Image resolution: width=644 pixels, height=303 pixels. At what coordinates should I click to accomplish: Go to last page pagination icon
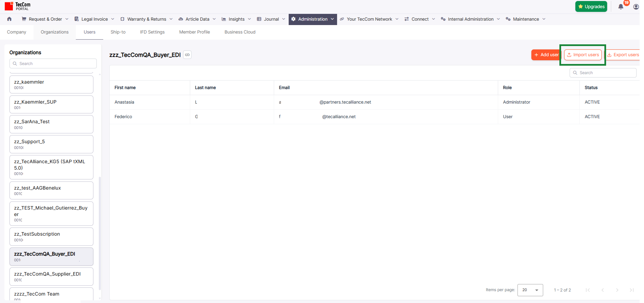[631, 290]
